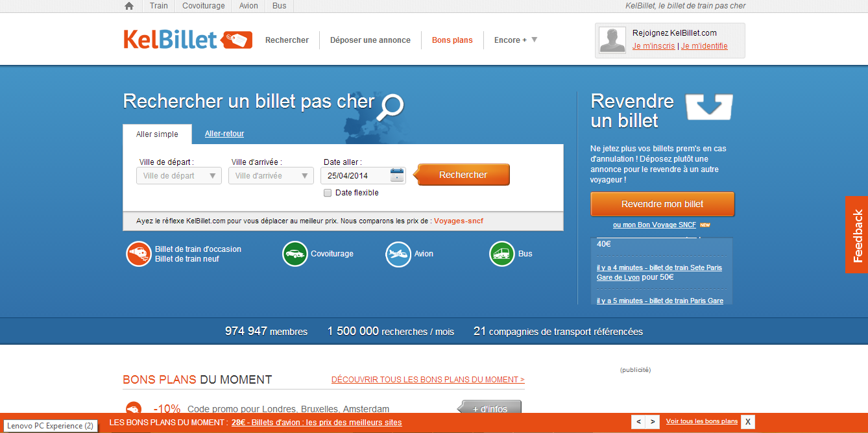This screenshot has height=433, width=868.
Task: Click Billet de train neuf link
Action: click(x=187, y=259)
